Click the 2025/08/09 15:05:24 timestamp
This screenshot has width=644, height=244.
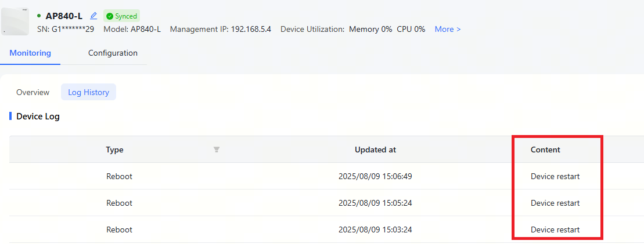375,203
